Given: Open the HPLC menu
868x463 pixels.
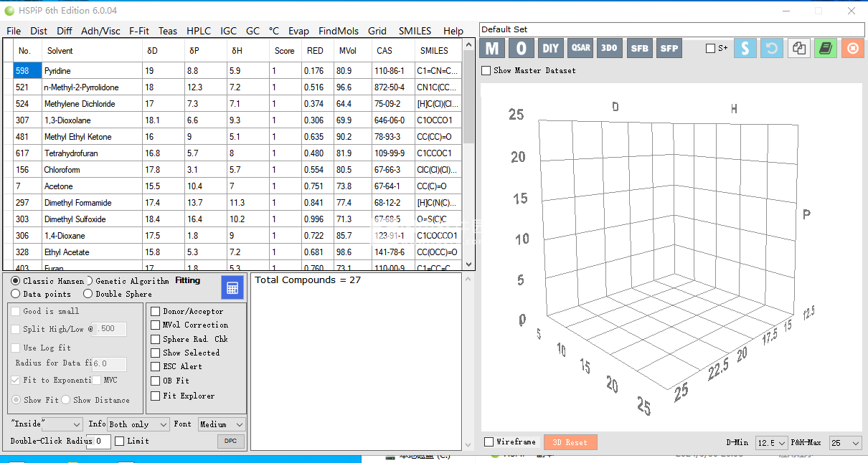Looking at the screenshot, I should point(199,31).
